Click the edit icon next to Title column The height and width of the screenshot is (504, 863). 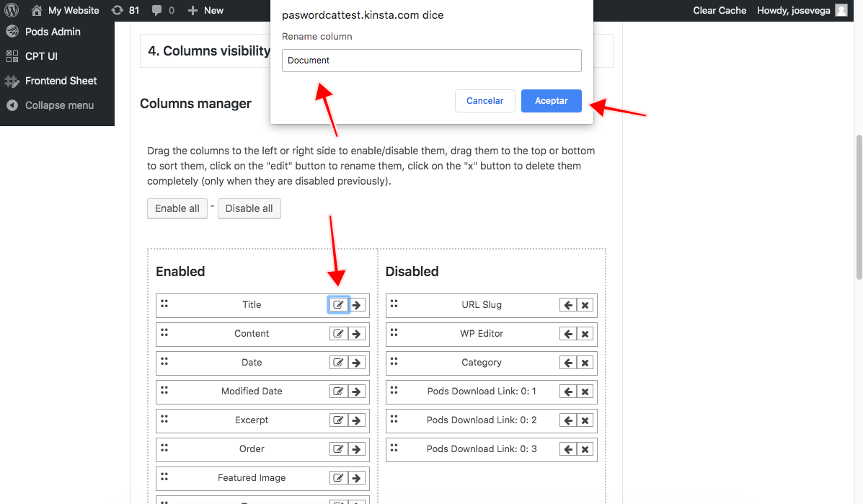coord(337,304)
